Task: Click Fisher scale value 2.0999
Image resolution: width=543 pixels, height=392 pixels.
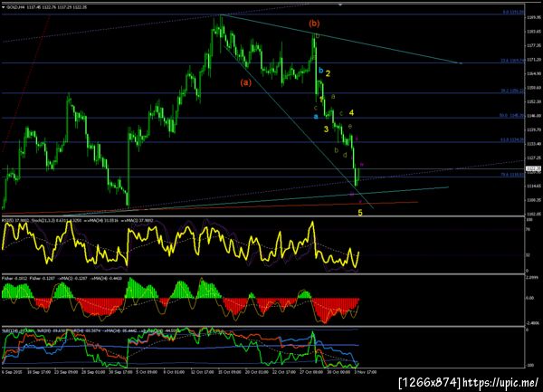Action: pos(533,278)
